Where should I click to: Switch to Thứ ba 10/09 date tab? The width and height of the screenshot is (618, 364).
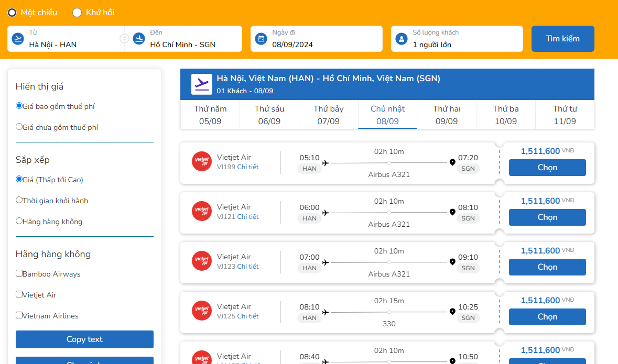point(506,115)
